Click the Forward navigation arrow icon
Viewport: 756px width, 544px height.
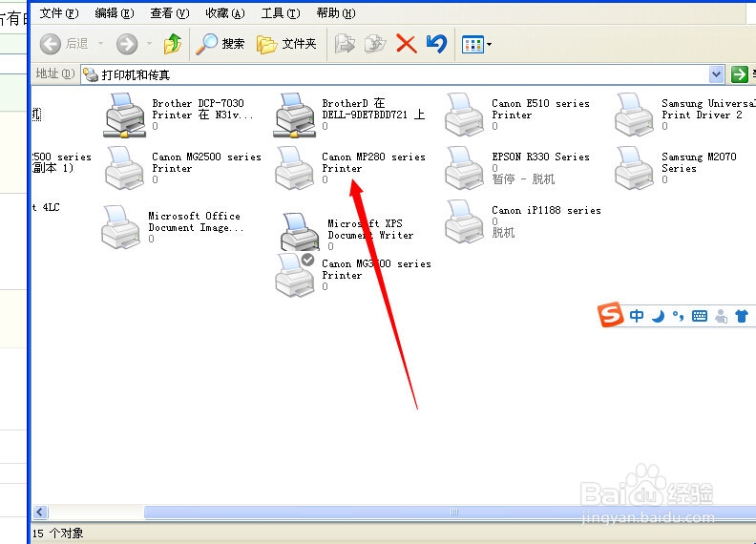[x=127, y=44]
